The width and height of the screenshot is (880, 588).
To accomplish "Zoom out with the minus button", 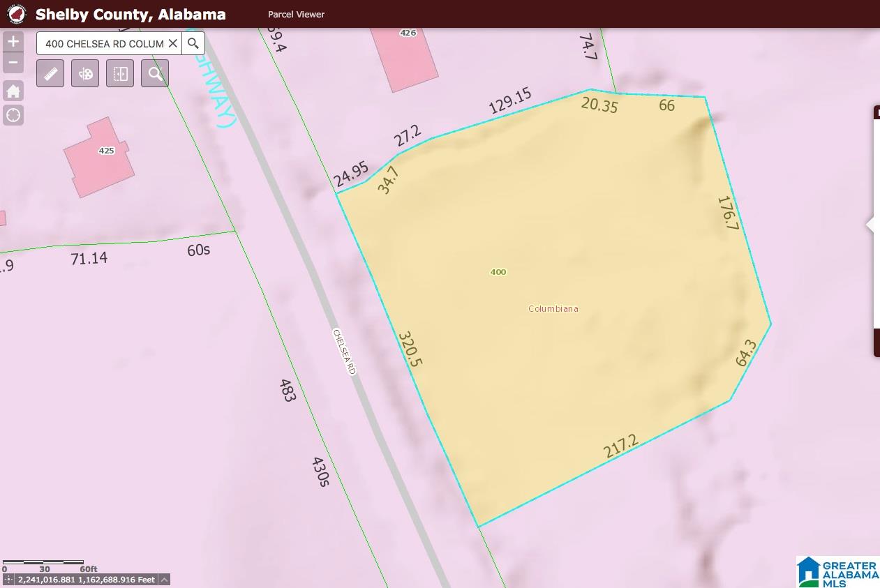I will [x=13, y=63].
